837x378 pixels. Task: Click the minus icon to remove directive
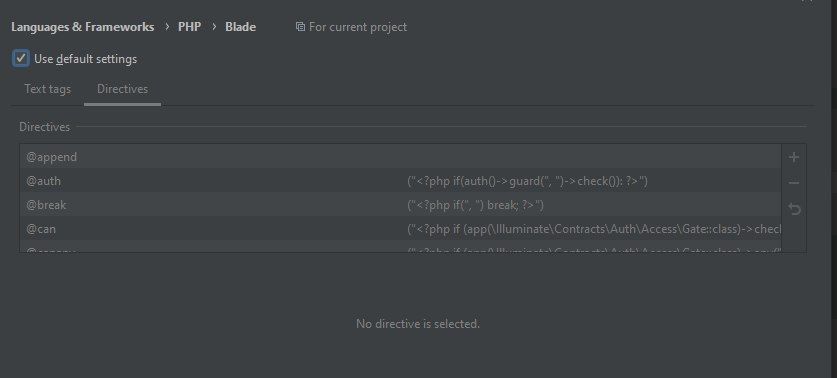[794, 183]
